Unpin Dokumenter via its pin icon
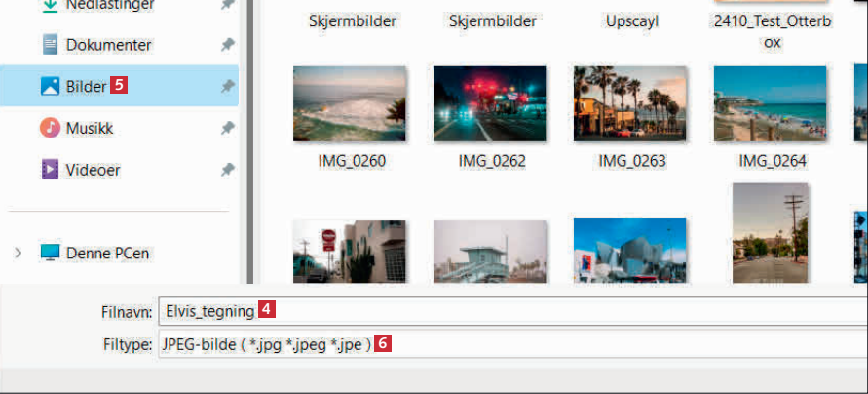This screenshot has height=394, width=868. click(x=228, y=45)
